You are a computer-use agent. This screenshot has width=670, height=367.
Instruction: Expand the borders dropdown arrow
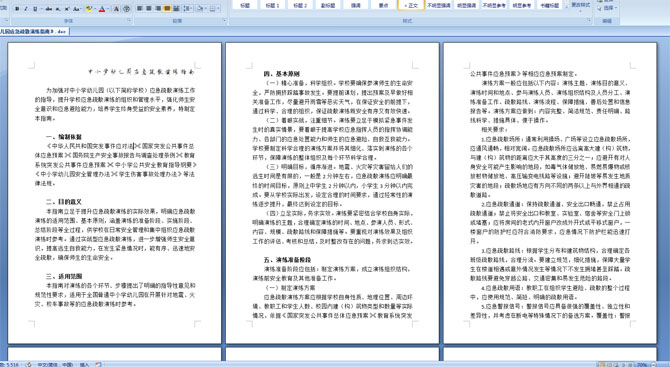coord(219,9)
